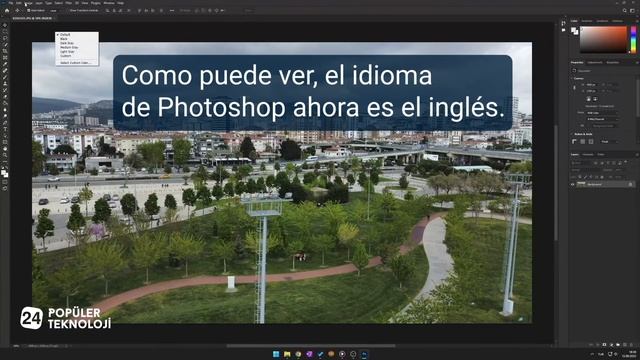
Task: Select the Zoom tool
Action: pos(5,155)
